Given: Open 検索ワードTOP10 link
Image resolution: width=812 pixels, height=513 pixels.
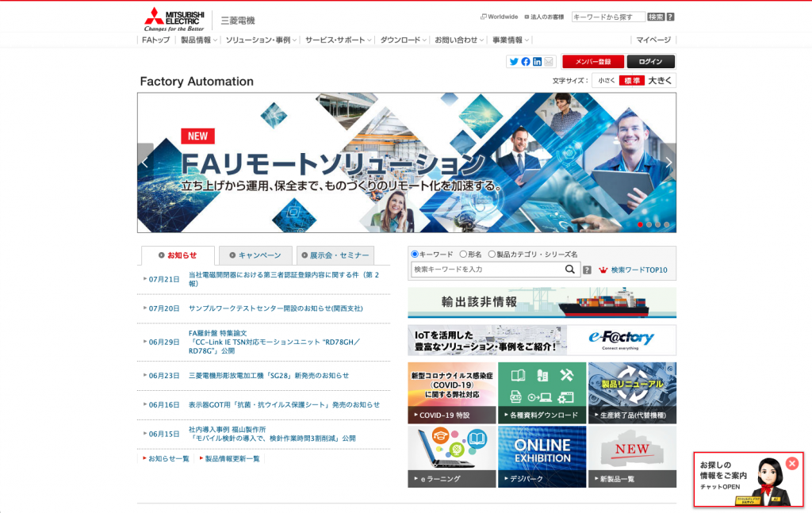Looking at the screenshot, I should coord(639,270).
